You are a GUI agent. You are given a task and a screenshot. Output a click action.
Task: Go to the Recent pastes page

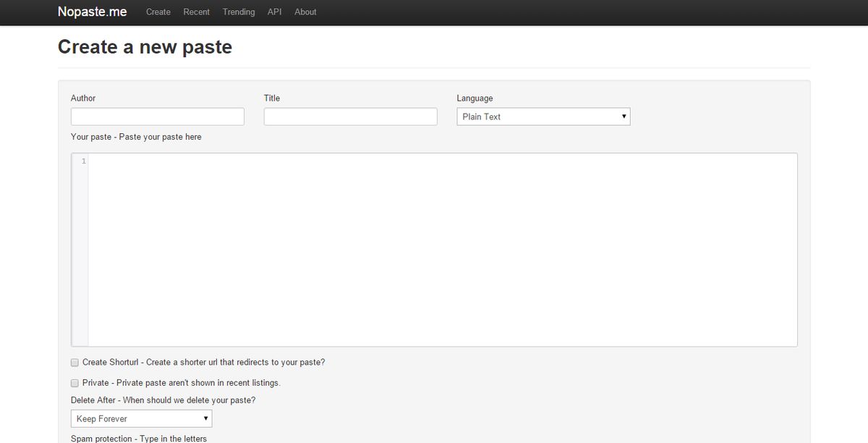[x=197, y=12]
